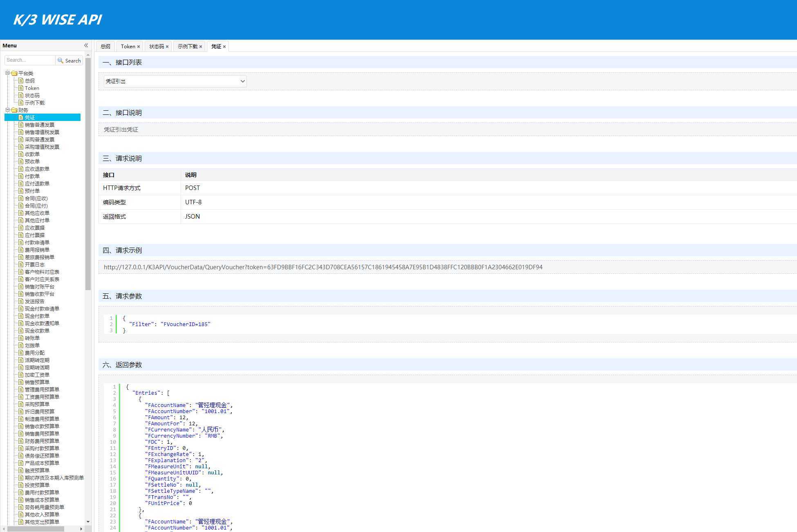Collapse the 财务 tree folder

click(x=7, y=110)
